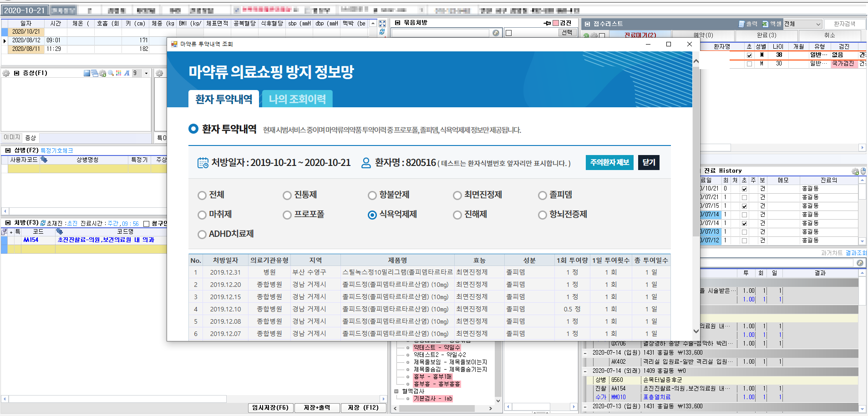868x416 pixels.
Task: Open the 완료 (3) tab
Action: (766, 35)
